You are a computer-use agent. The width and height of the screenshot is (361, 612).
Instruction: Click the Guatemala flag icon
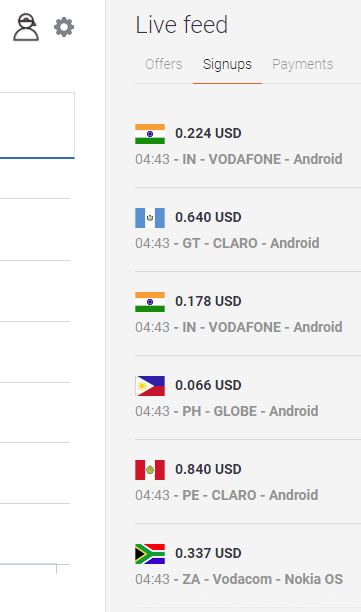click(150, 218)
